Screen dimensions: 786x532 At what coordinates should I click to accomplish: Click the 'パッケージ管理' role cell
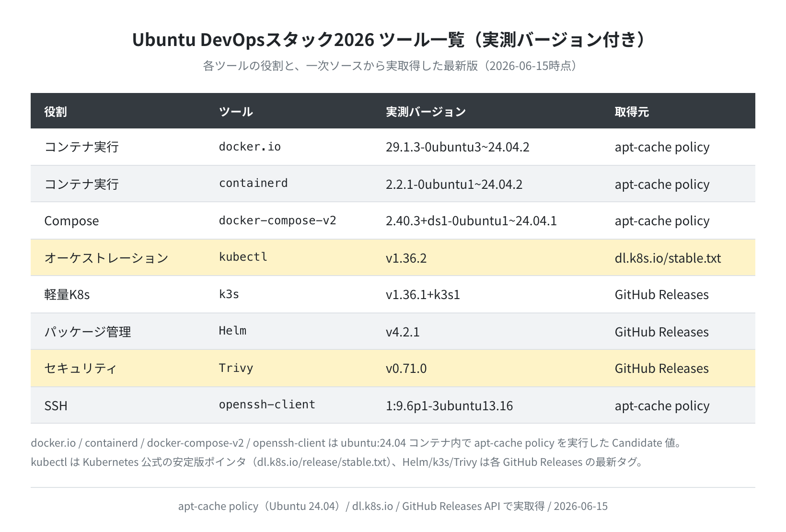click(x=88, y=332)
